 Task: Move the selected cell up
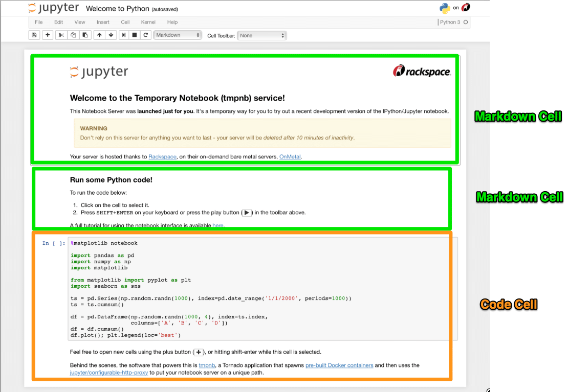pos(99,35)
